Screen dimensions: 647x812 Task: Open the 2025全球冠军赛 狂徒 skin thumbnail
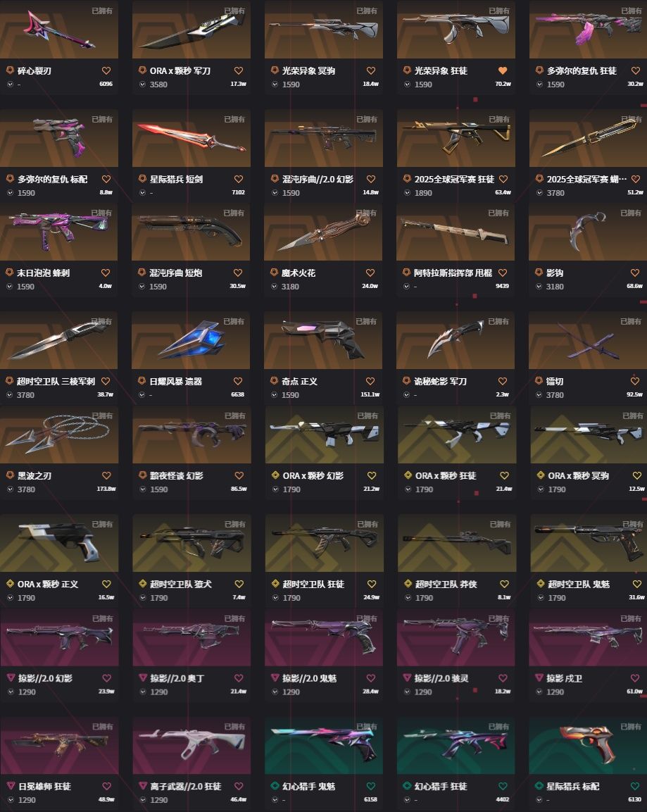(456, 138)
